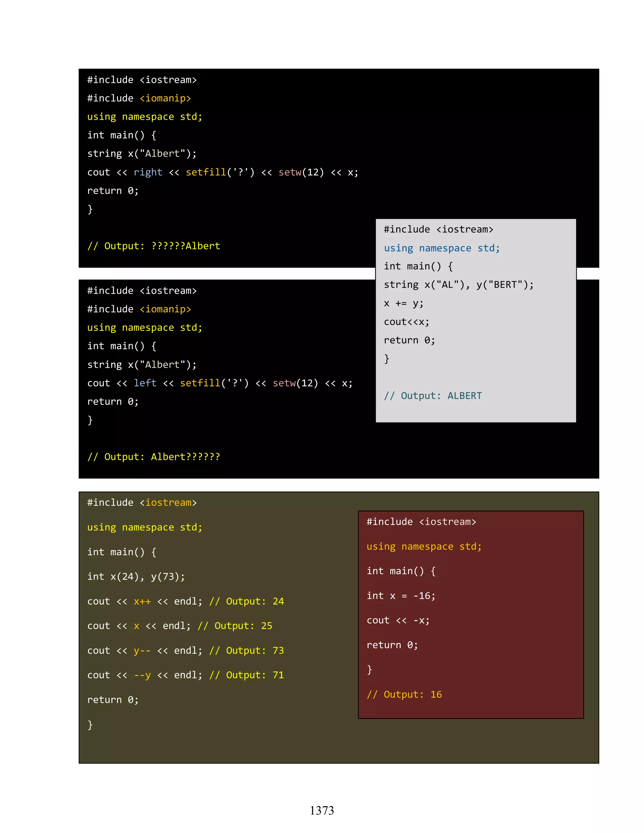Click the line 'int x(24), y(73);'
Viewport: 644px width, 833px height.
[136, 577]
